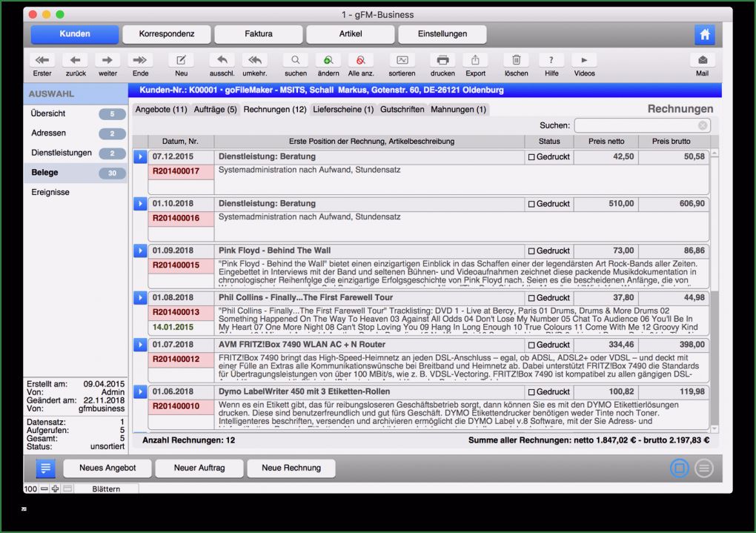Viewport: 756px width, 533px height.
Task: Click the Neues Angebot button
Action: (x=107, y=468)
